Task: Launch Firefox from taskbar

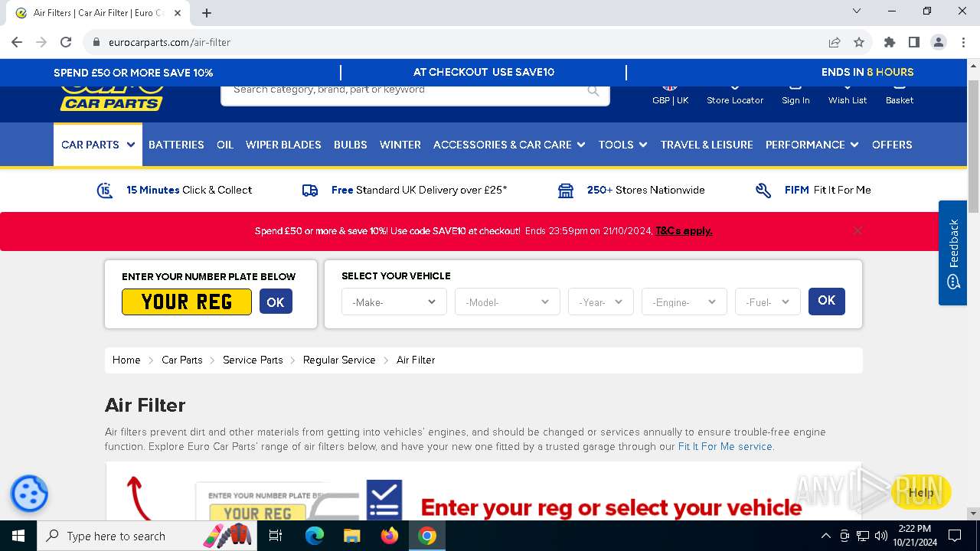Action: (x=390, y=536)
